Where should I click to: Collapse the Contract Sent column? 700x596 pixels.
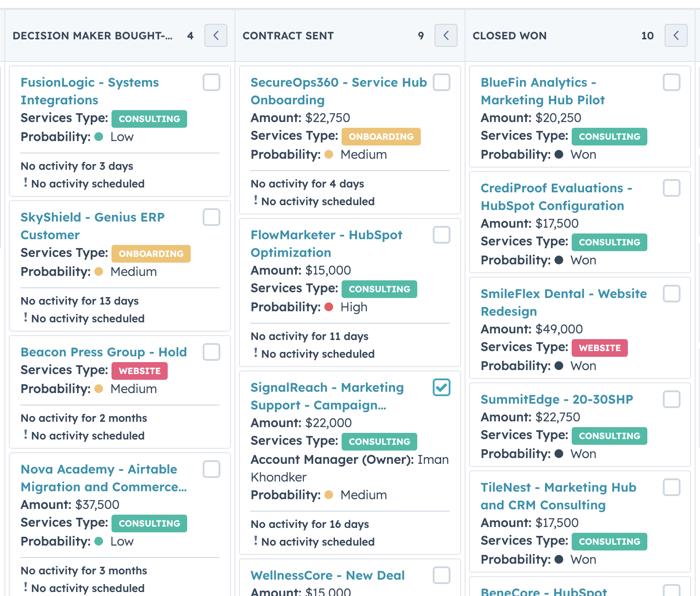click(x=446, y=35)
